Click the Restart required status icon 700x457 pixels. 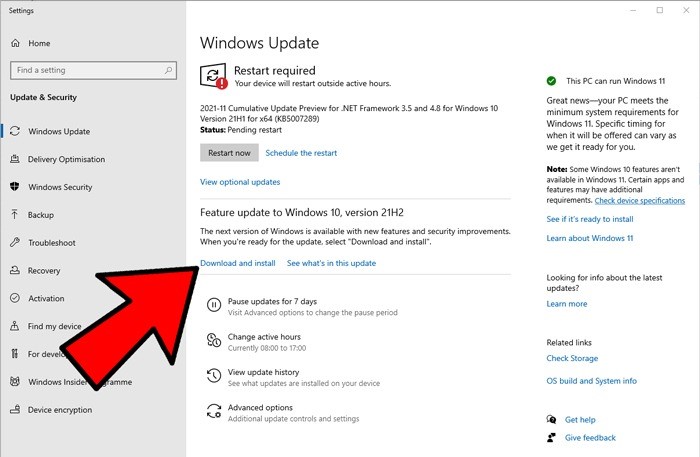click(x=213, y=76)
